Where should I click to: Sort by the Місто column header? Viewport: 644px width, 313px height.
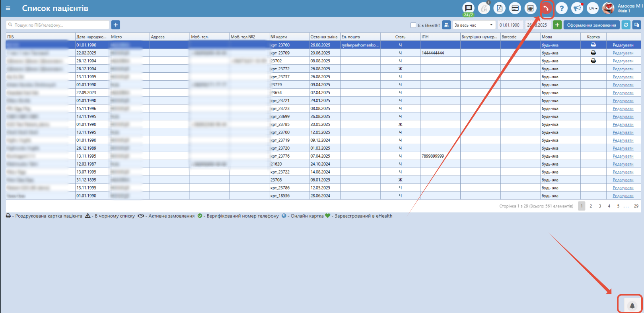point(130,37)
